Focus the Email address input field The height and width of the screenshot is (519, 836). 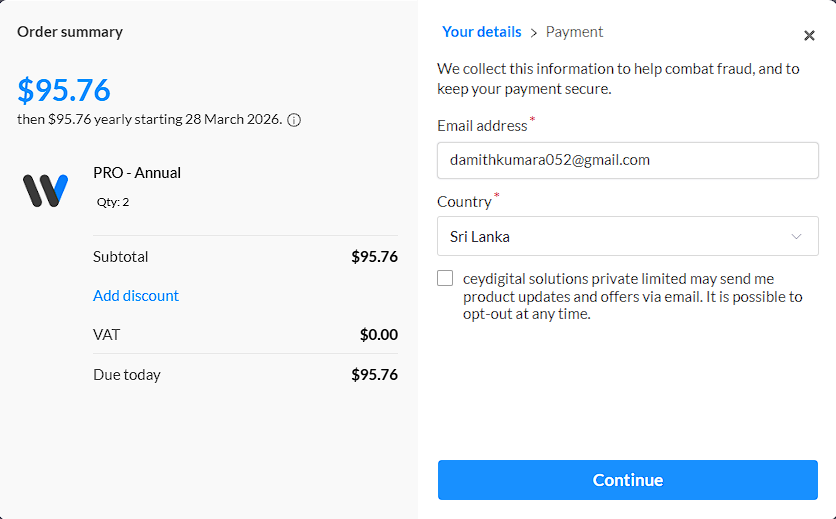[627, 160]
